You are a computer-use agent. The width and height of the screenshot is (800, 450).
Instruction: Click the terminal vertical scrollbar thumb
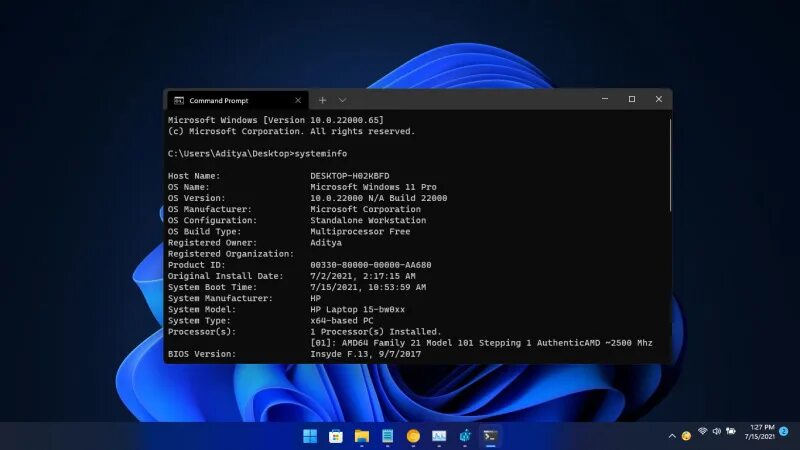tap(670, 165)
